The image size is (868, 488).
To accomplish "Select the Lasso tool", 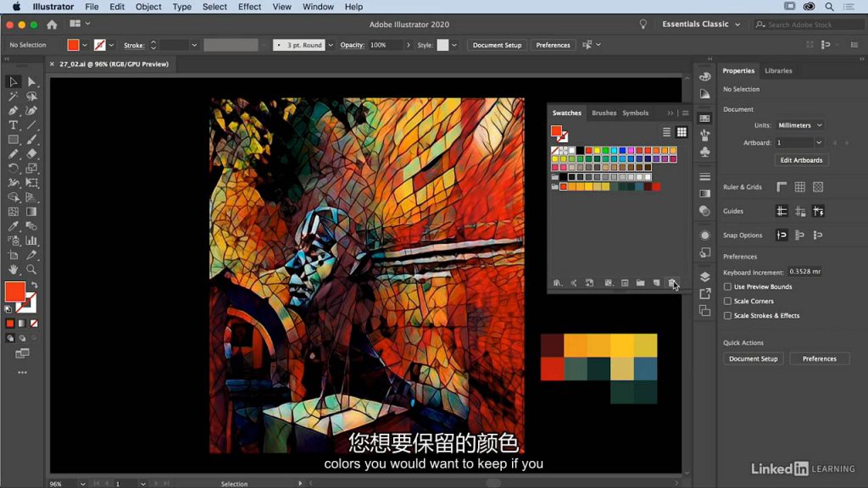I will [31, 97].
